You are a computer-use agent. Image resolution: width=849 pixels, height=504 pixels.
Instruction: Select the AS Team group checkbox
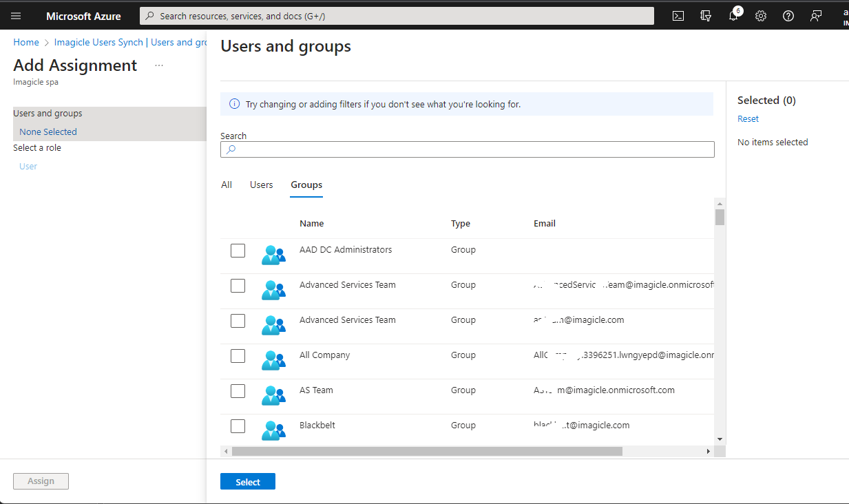pyautogui.click(x=238, y=391)
